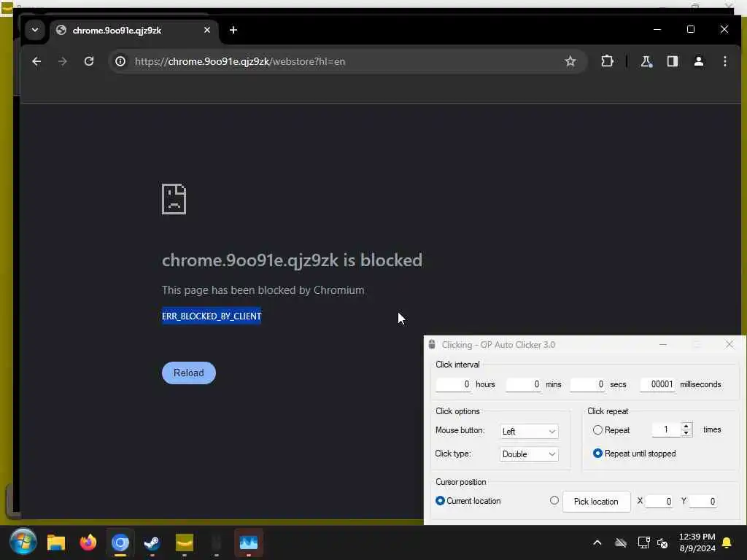View site information icon in address bar
The width and height of the screenshot is (747, 560).
tap(120, 61)
